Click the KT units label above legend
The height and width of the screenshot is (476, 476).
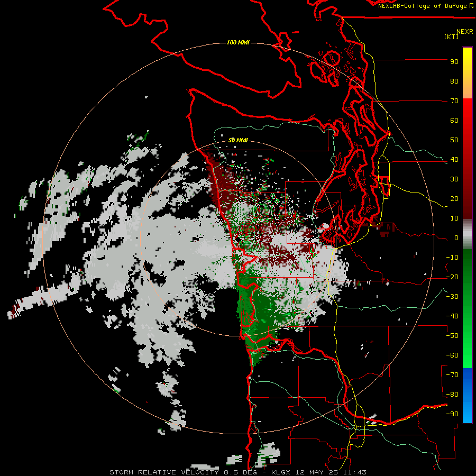click(x=452, y=36)
